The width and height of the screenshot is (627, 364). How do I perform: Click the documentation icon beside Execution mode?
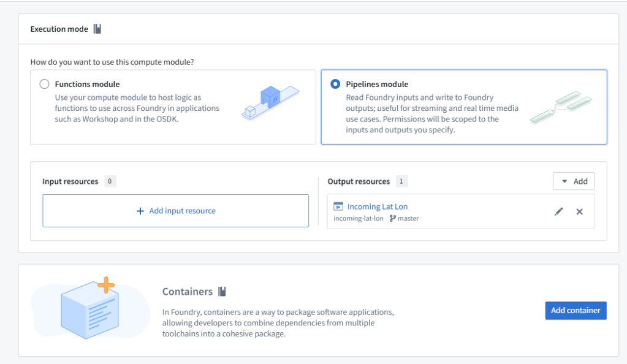click(x=97, y=29)
